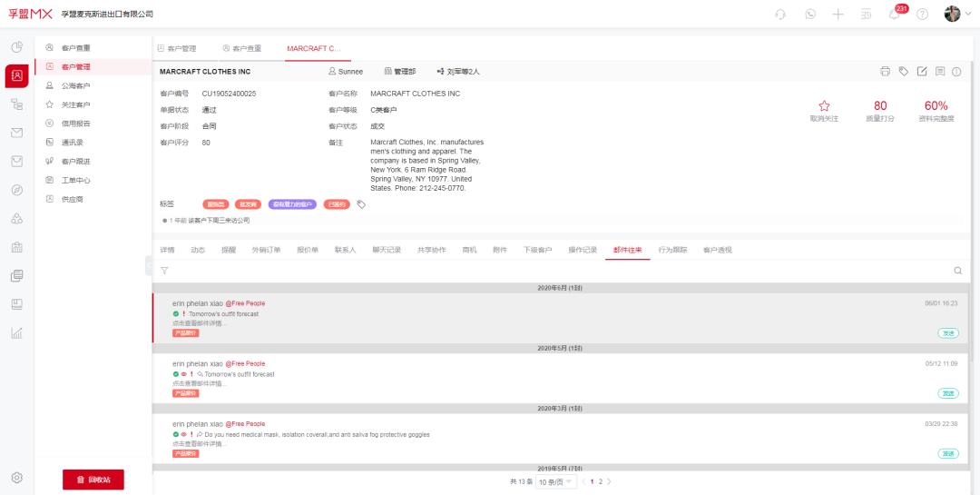Open the 附件 tab
The image size is (980, 495).
pos(500,250)
